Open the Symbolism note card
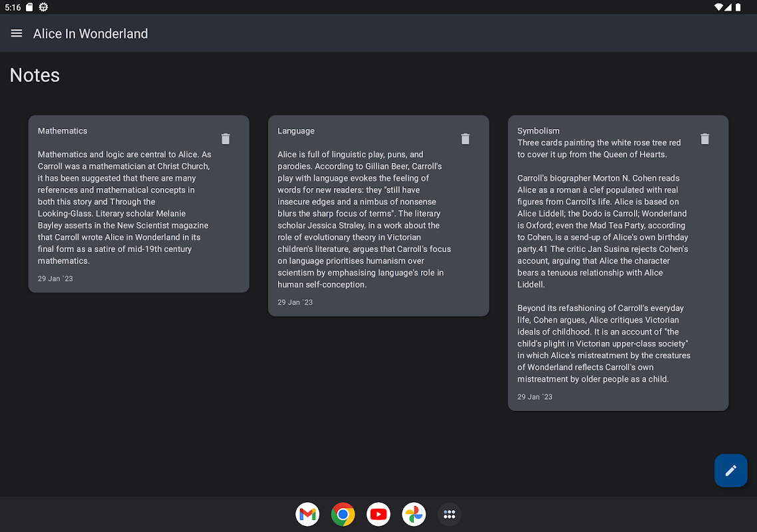Image resolution: width=757 pixels, height=532 pixels. tap(604, 266)
